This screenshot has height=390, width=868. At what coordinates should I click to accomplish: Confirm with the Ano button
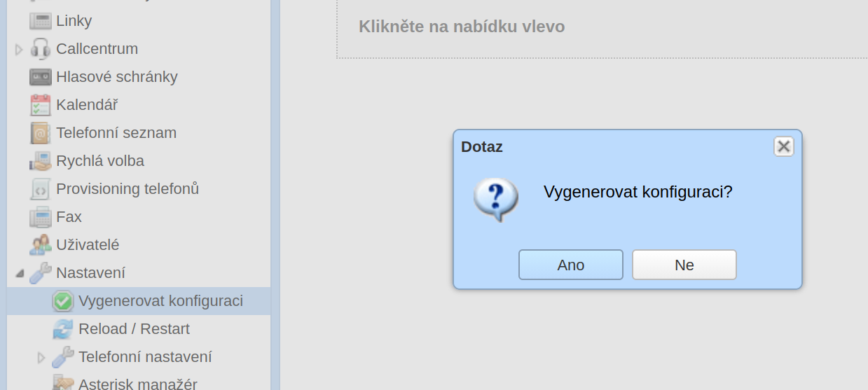pyautogui.click(x=571, y=265)
